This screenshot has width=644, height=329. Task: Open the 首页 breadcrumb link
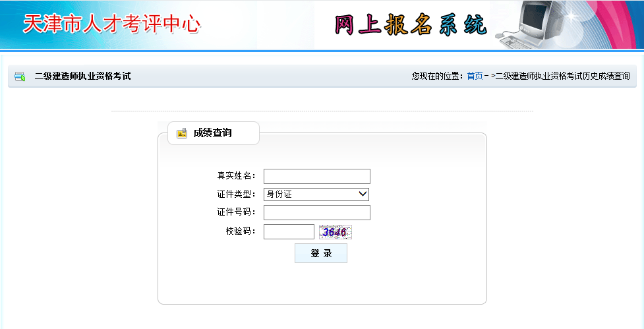point(475,76)
